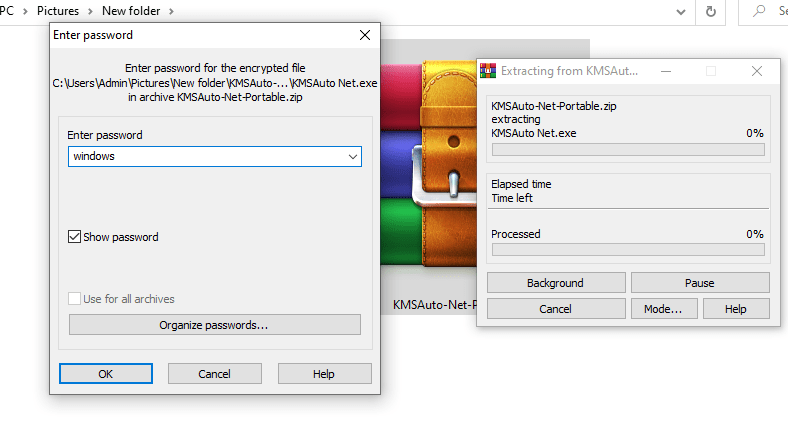
Task: Expand chevron before Pictures breadcrumb
Action: point(25,11)
